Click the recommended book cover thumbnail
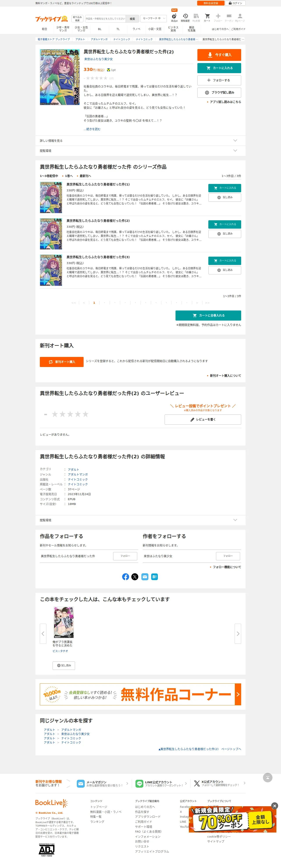Screen dimensions: 281x868 click(64, 622)
